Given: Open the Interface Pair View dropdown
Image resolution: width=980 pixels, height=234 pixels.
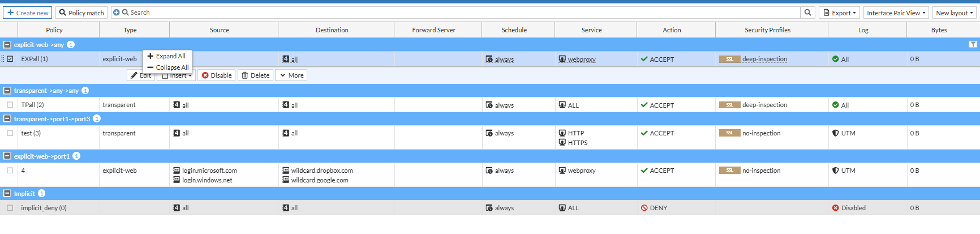Looking at the screenshot, I should [896, 12].
